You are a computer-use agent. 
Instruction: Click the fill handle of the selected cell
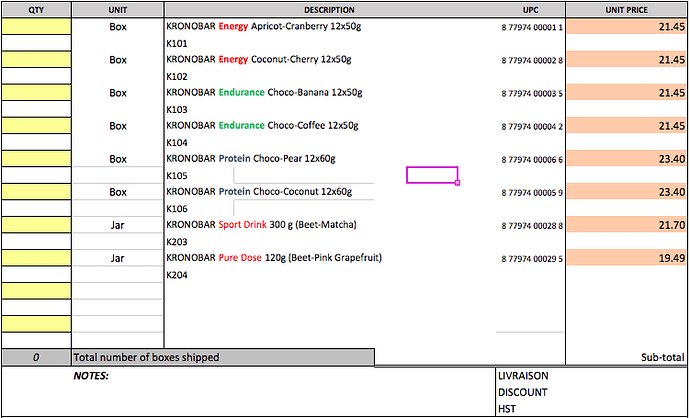pos(457,184)
